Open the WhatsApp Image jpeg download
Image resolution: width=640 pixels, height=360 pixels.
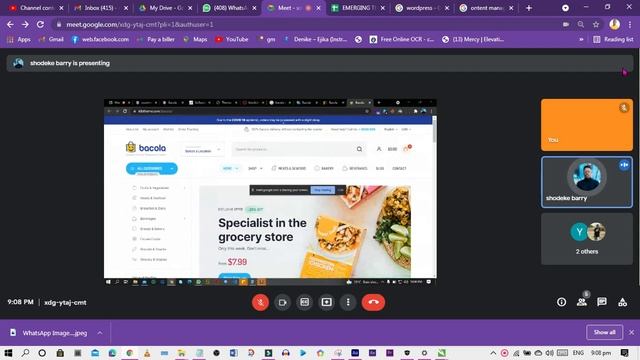[49, 333]
